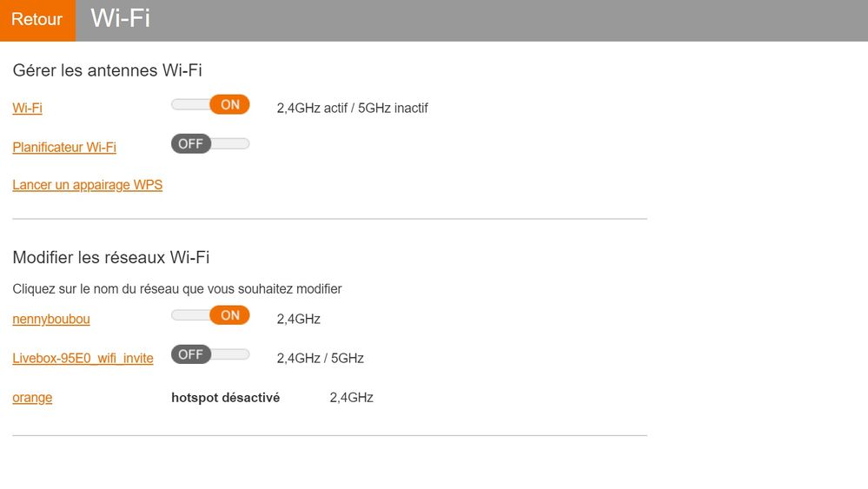Switch on the Livebox-95E0_wifi_invite toggle

210,354
